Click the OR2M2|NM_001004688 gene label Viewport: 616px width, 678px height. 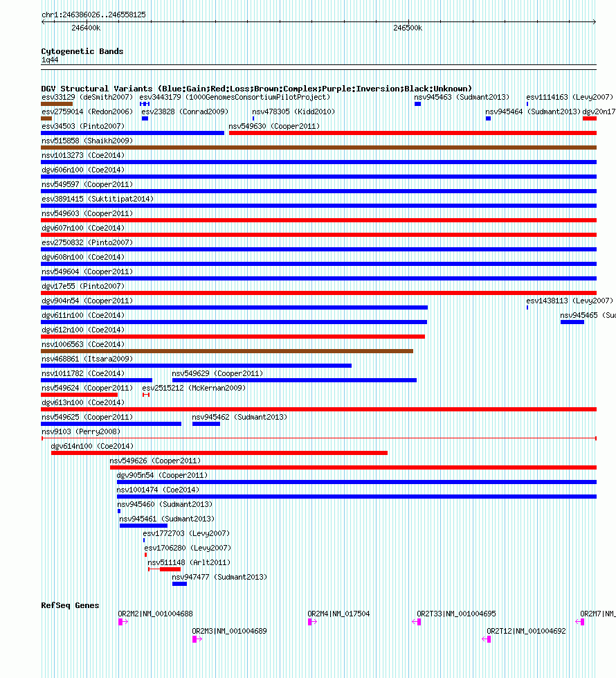click(x=155, y=614)
